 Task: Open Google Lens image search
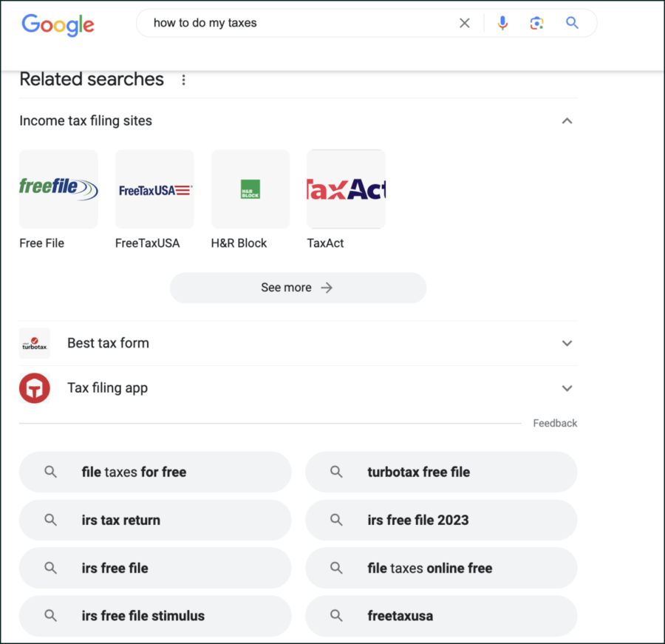click(537, 23)
